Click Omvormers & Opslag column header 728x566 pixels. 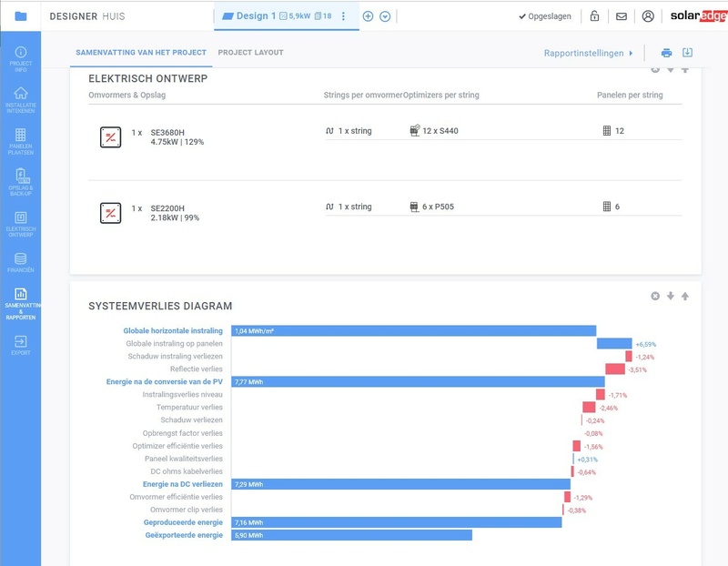coord(126,95)
